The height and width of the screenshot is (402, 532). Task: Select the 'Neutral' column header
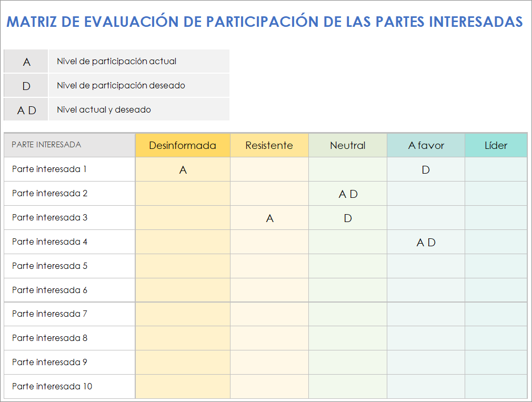(347, 144)
